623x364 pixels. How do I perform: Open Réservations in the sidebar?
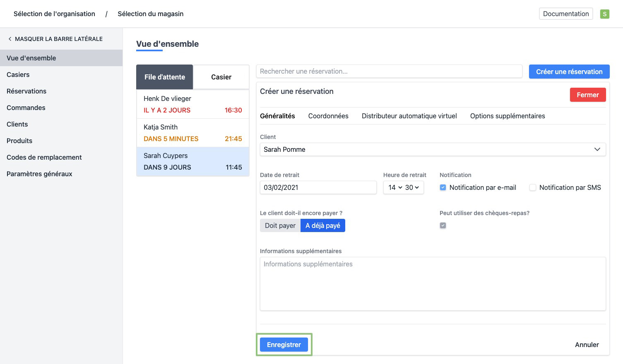[x=26, y=91]
